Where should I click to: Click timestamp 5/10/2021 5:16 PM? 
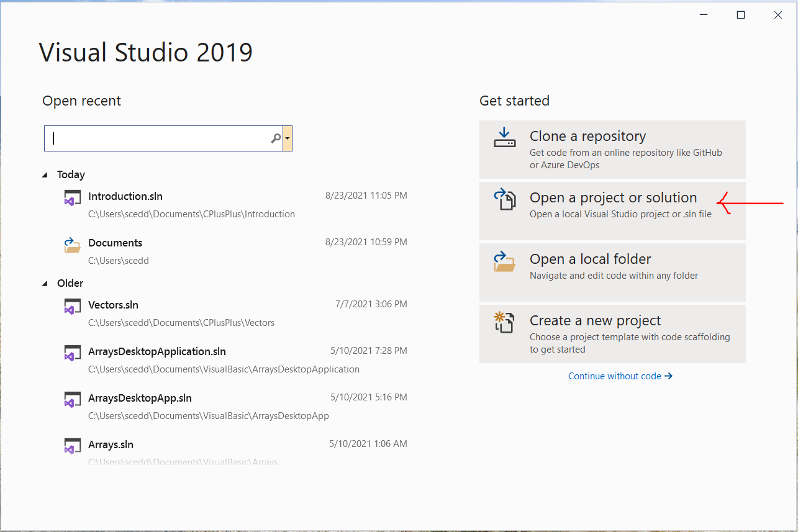coord(369,397)
